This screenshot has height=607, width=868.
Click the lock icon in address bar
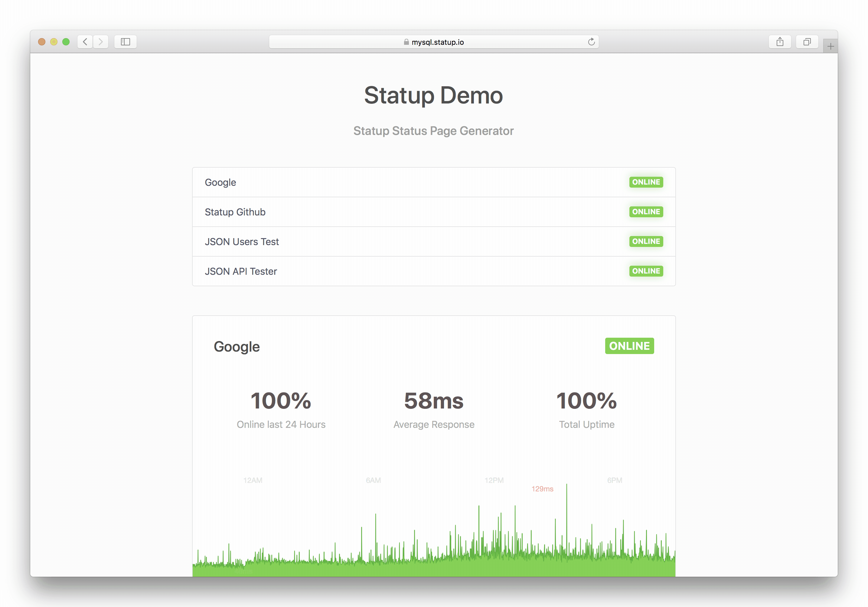(x=406, y=42)
